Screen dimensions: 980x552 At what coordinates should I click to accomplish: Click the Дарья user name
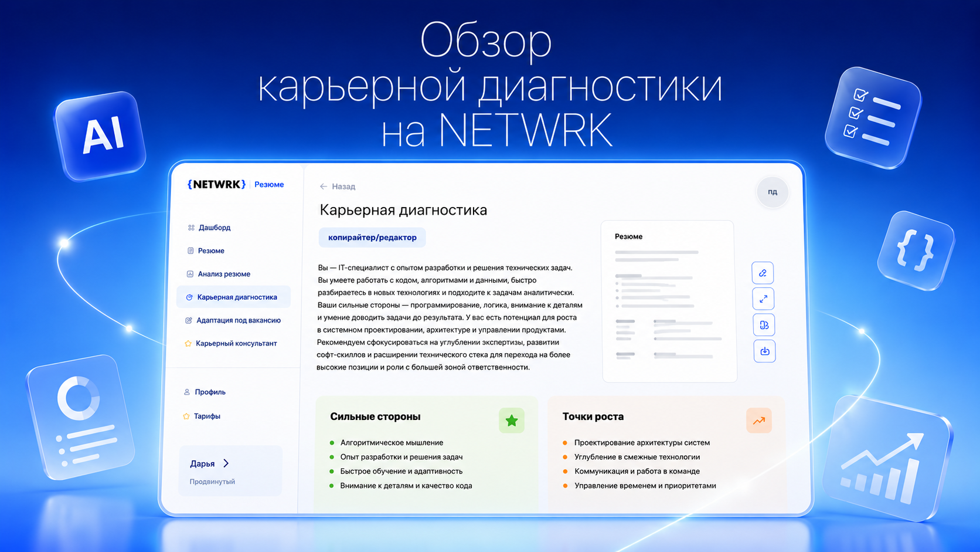pos(202,463)
